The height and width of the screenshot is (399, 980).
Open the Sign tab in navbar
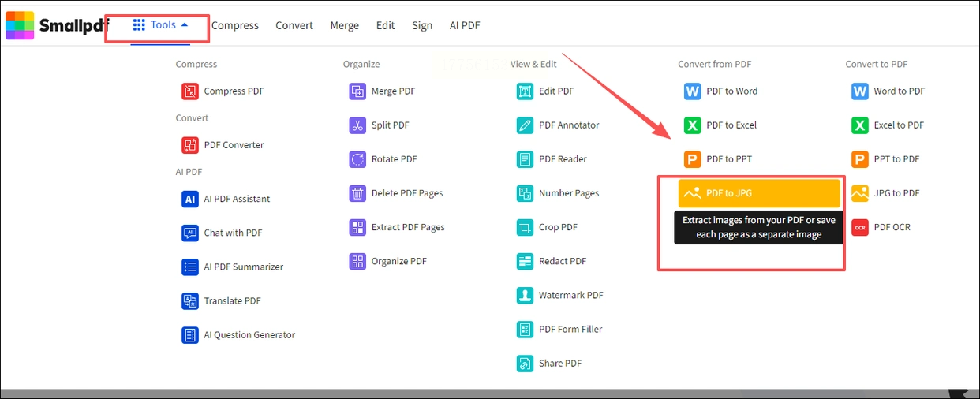point(422,25)
